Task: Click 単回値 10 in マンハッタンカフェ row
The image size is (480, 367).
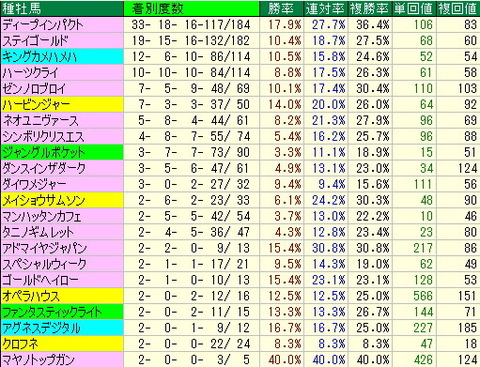Action: pos(426,216)
